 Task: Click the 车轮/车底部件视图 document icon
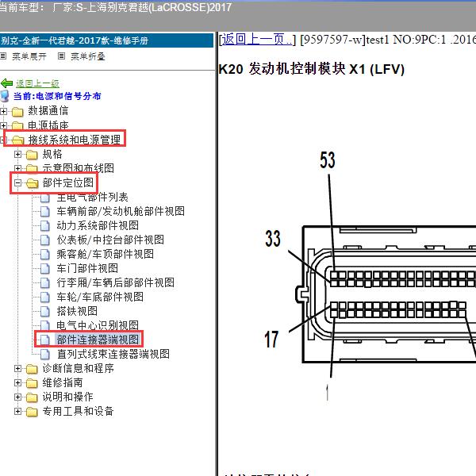(x=45, y=297)
